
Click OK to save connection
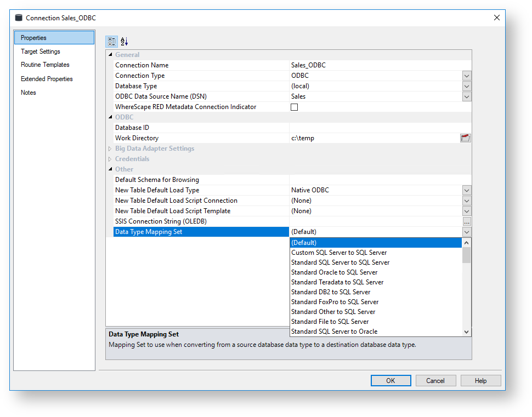tap(390, 381)
